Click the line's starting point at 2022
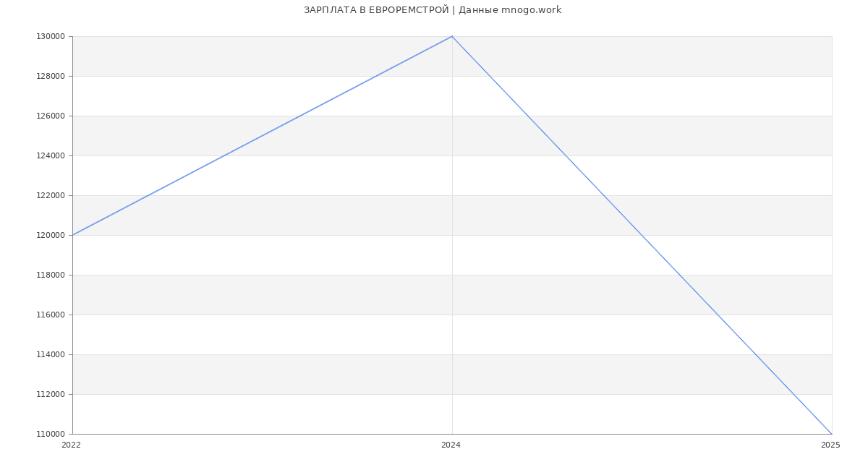Image resolution: width=868 pixels, height=470 pixels. pyautogui.click(x=73, y=235)
